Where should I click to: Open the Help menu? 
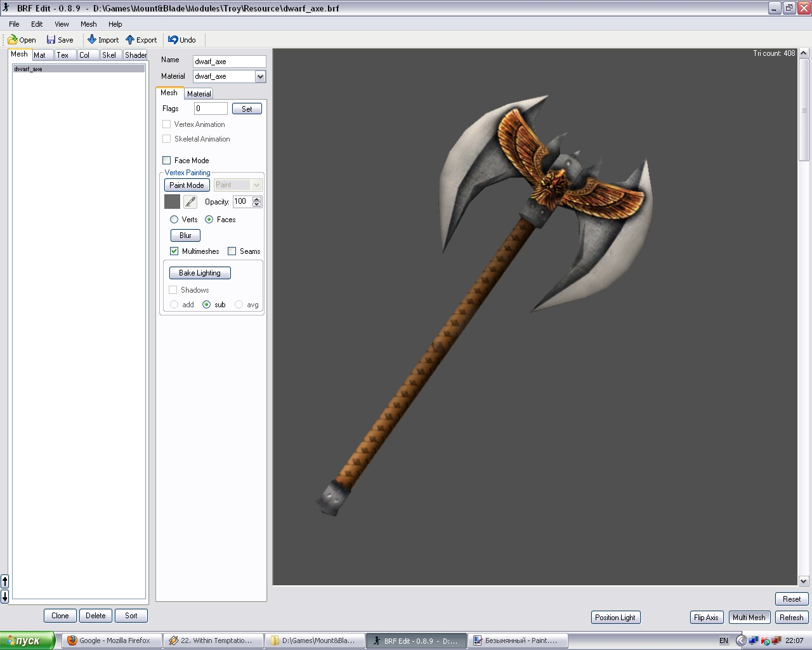pos(115,24)
